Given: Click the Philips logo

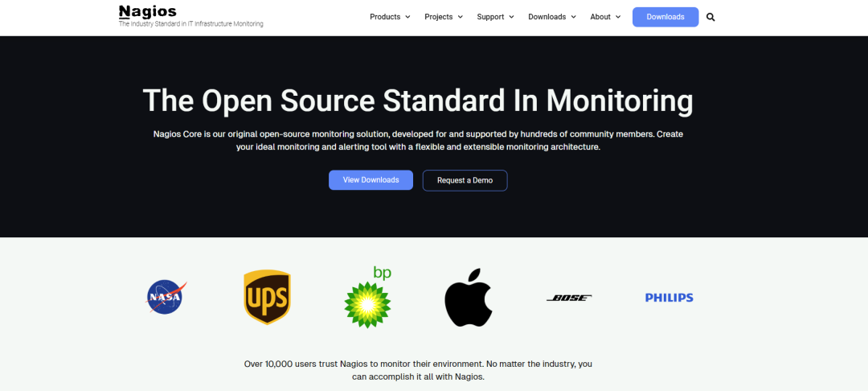Looking at the screenshot, I should click(669, 298).
